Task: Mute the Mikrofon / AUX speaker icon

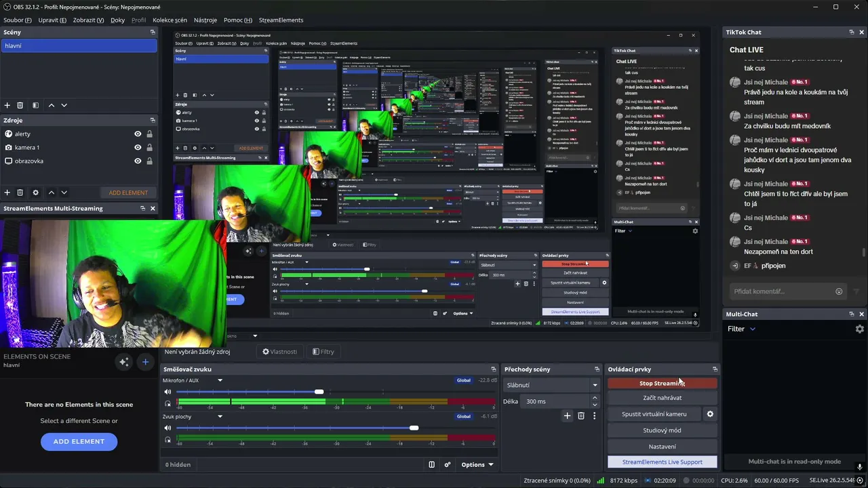Action: coord(168,392)
